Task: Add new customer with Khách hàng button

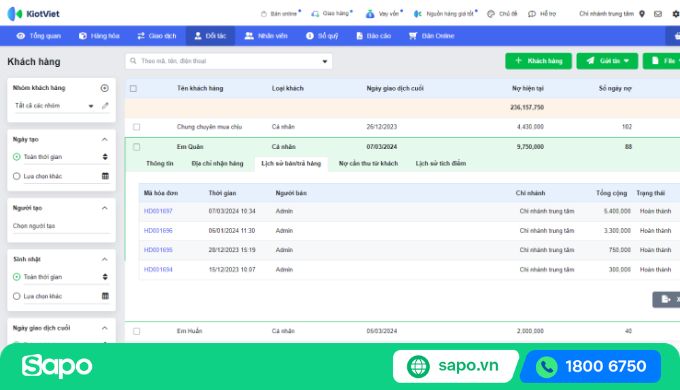Action: [x=538, y=61]
